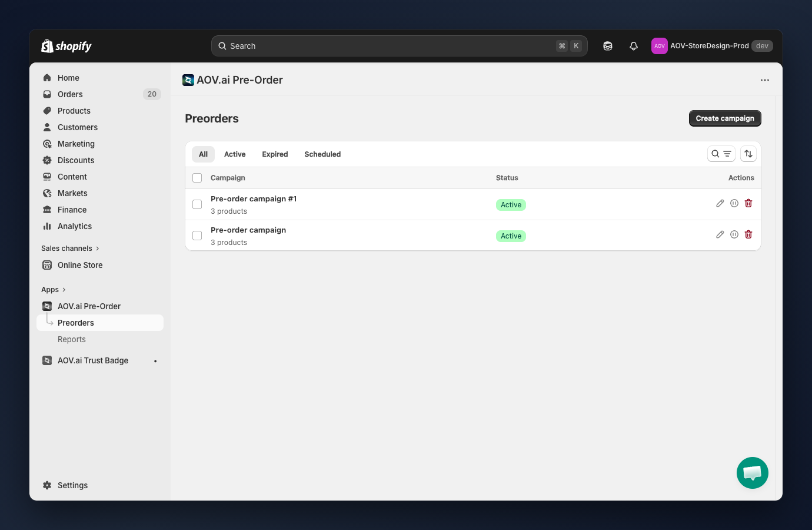Viewport: 812px width, 530px height.
Task: Click the Markets globe icon
Action: click(x=47, y=193)
